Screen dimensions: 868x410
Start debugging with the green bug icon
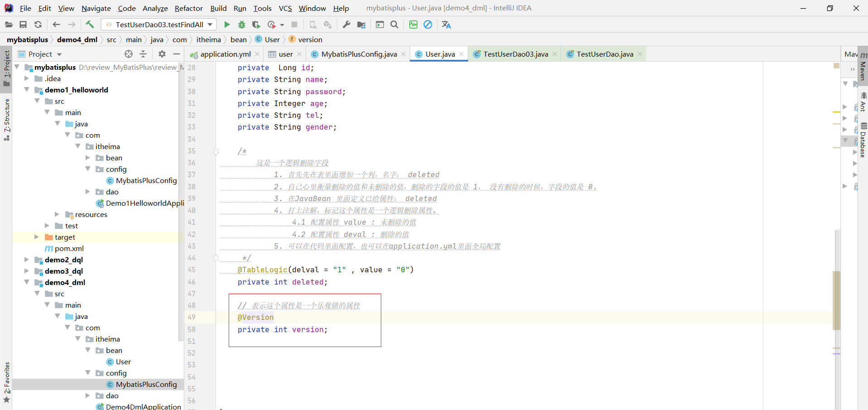click(x=242, y=24)
